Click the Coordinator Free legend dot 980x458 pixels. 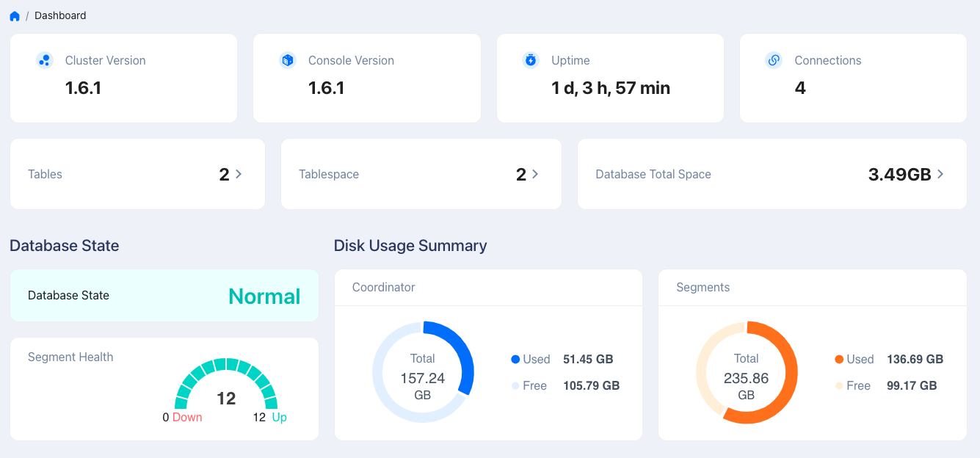[x=515, y=386]
